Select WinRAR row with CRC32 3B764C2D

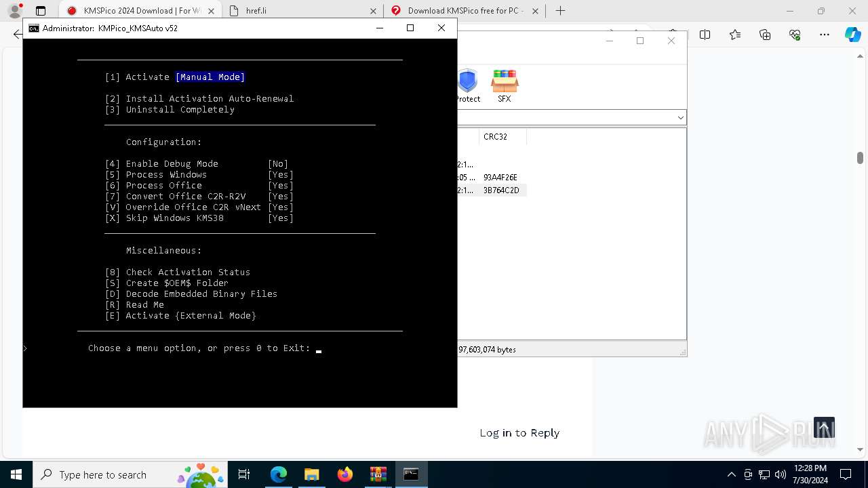pos(500,190)
